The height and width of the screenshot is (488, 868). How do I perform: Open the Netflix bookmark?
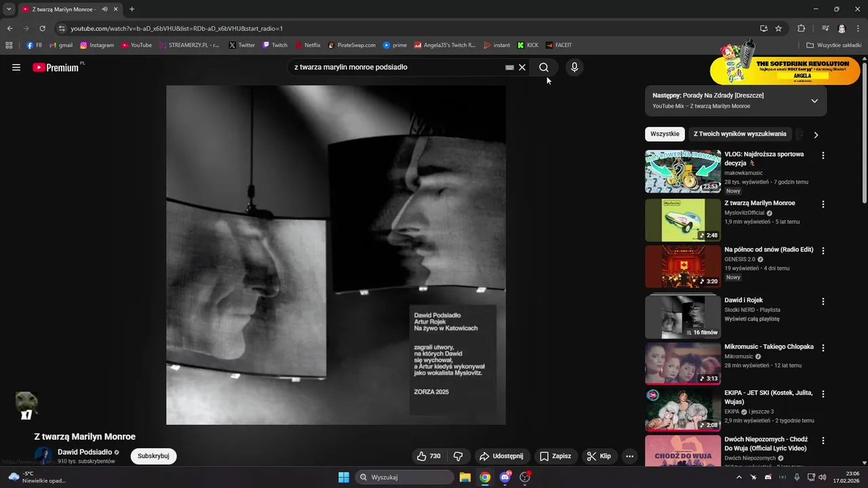pos(308,45)
